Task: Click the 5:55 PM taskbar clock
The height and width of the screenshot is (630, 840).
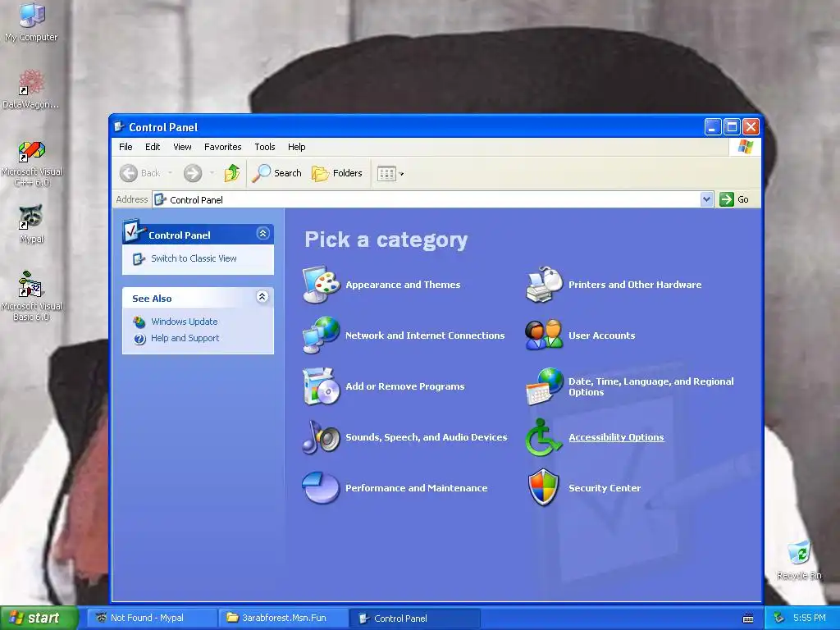Action: [809, 618]
